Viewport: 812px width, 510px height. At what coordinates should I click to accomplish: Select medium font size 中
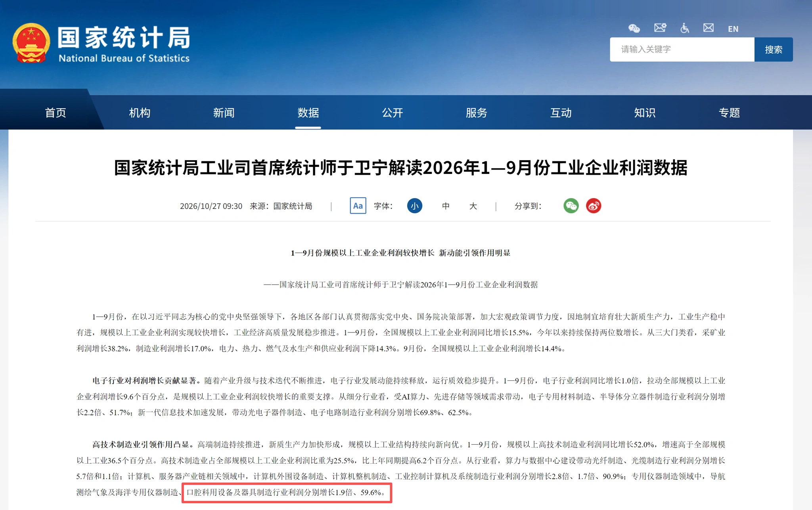(x=446, y=206)
